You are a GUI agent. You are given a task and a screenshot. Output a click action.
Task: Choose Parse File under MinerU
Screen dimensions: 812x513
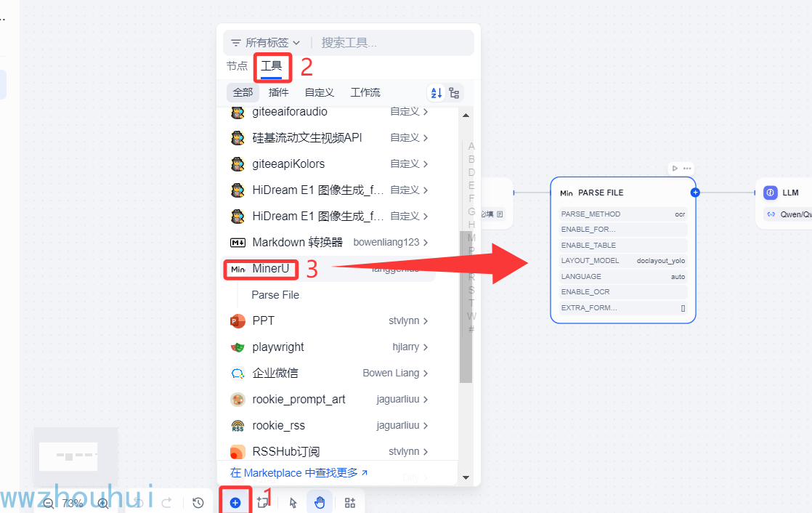tap(275, 295)
